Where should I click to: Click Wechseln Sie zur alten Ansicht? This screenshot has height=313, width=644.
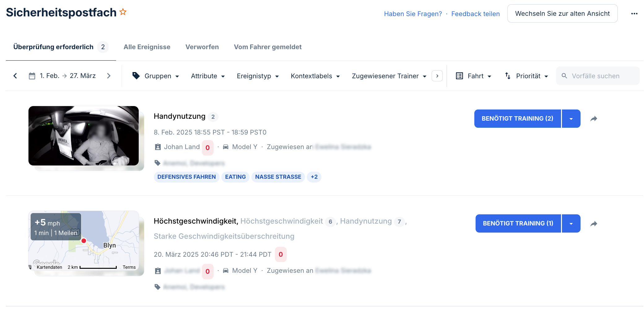(x=562, y=13)
